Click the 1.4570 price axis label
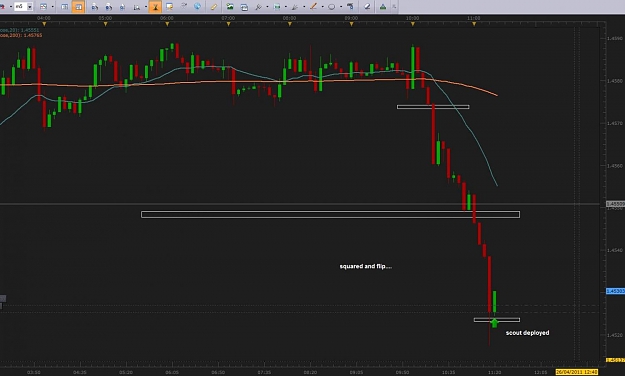625x376 pixels. 614,124
